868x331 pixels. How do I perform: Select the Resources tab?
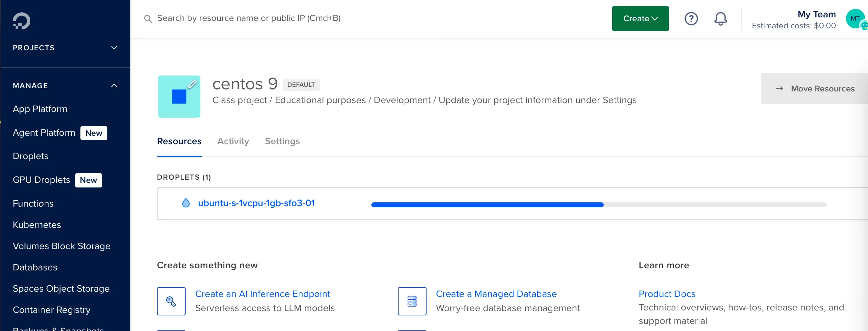(179, 141)
